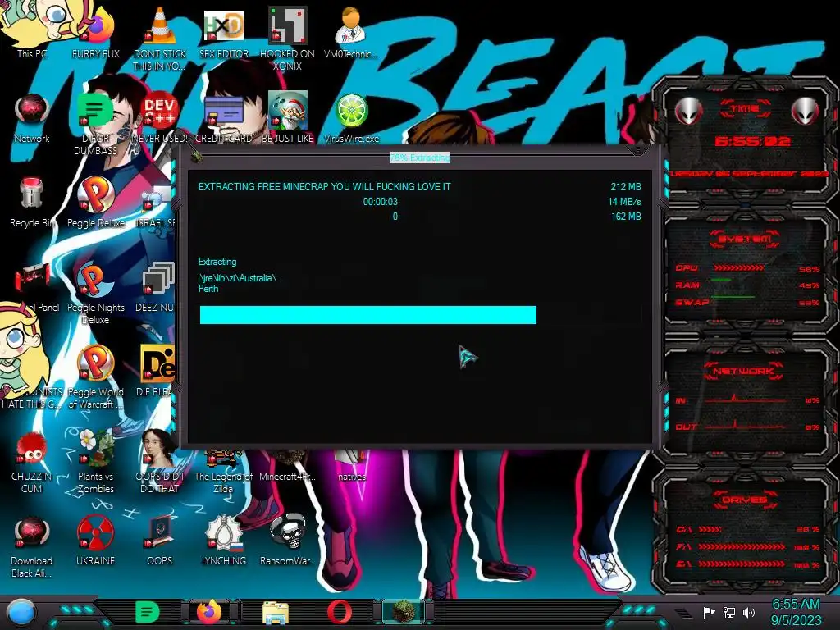Image resolution: width=840 pixels, height=630 pixels.
Task: Open the green notes app in taskbar
Action: point(147,612)
